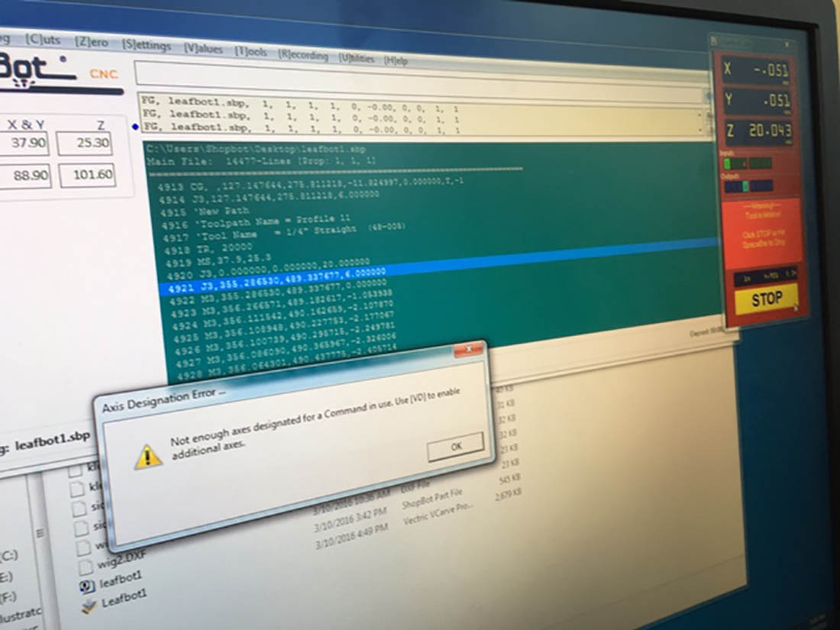Viewport: 840px width, 630px height.
Task: Open the [C]uts menu
Action: click(x=44, y=40)
